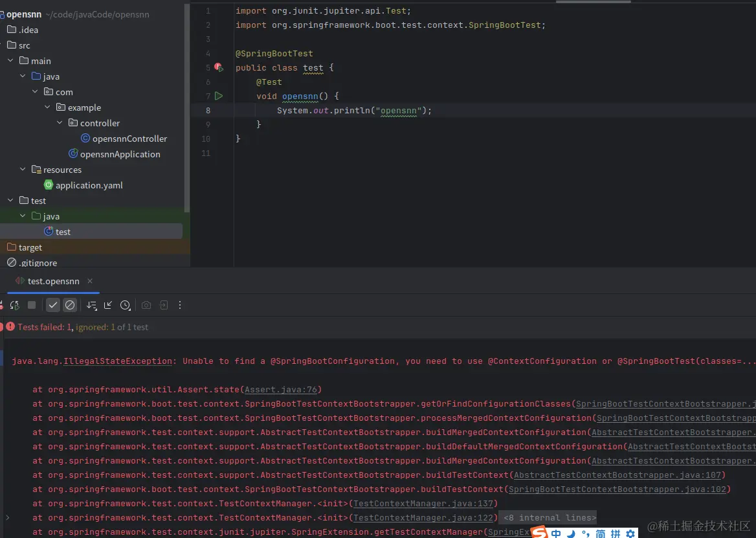The height and width of the screenshot is (538, 756).
Task: Run the opensnn method from the gutter icon on line 7
Action: 218,96
